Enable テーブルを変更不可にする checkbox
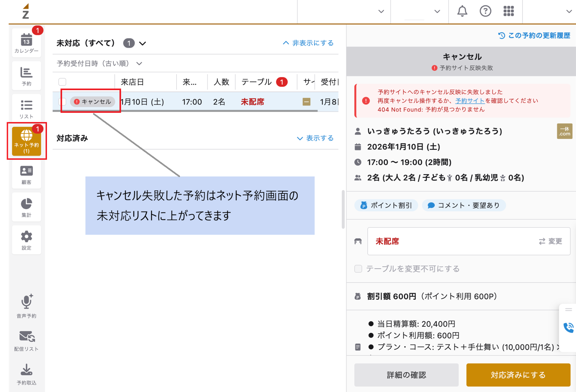 [x=358, y=269]
